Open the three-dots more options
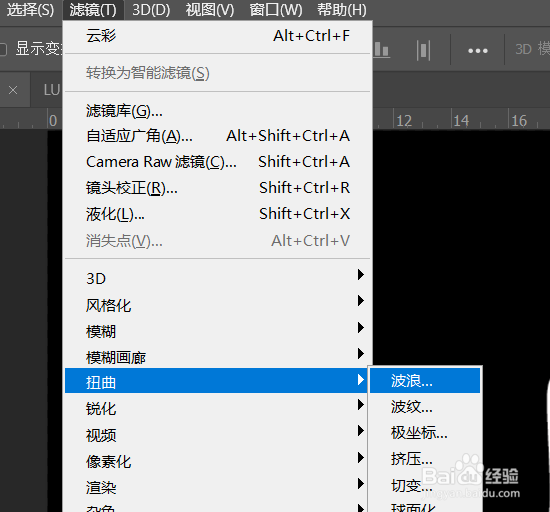 click(478, 51)
